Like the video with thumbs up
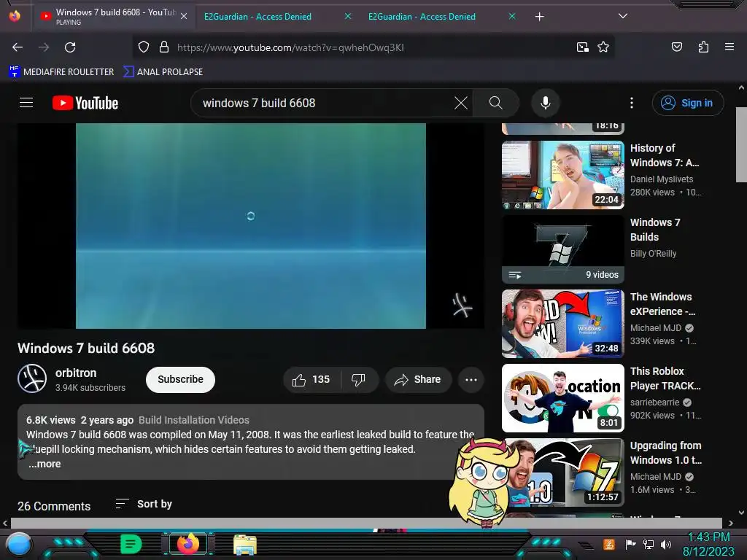 pos(311,379)
